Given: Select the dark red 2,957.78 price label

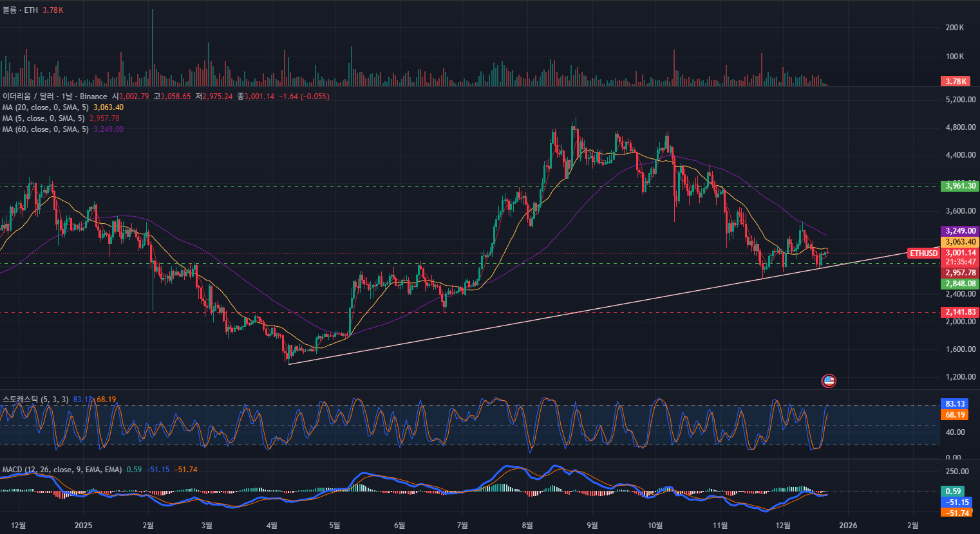Looking at the screenshot, I should [x=960, y=273].
